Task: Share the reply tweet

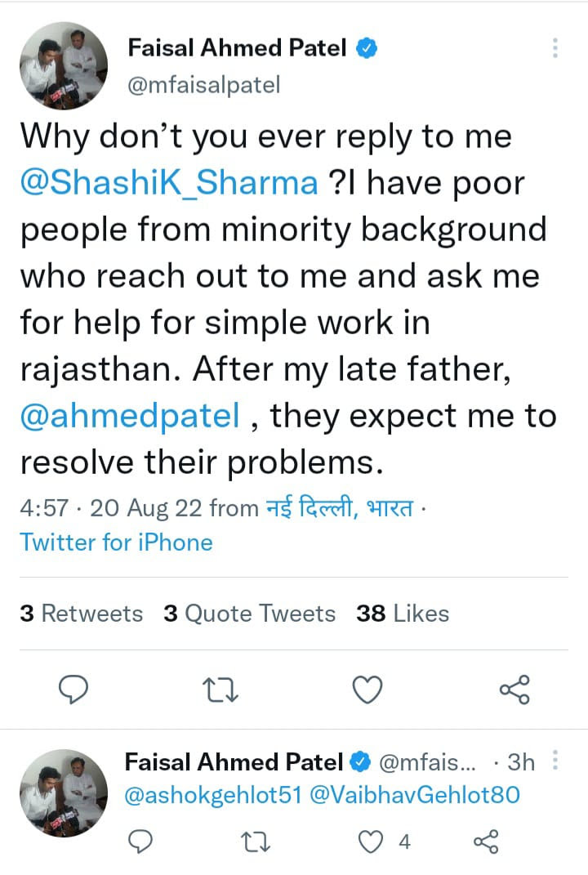Action: point(487,841)
